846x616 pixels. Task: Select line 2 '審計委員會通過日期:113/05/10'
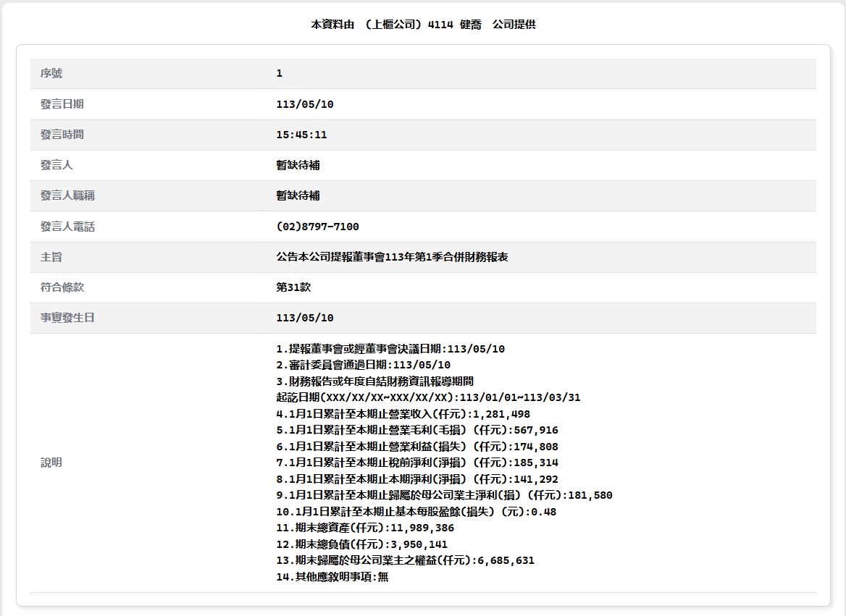point(364,365)
